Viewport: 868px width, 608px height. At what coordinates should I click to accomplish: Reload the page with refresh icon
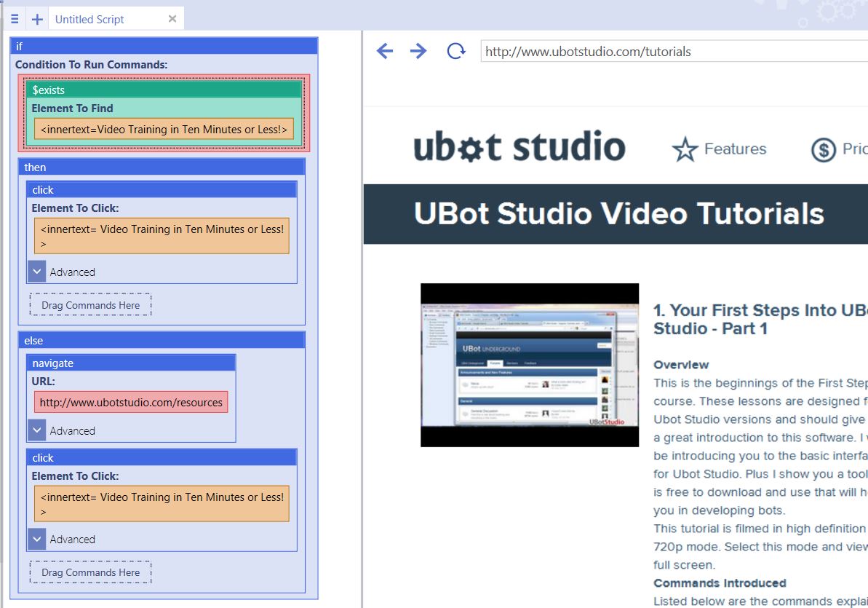click(x=455, y=51)
